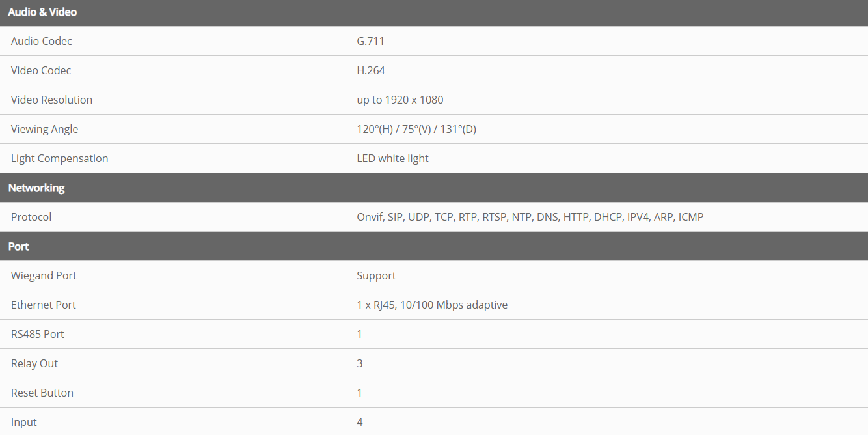
Task: Select the 1 x RJ45 adaptive value
Action: pos(432,305)
